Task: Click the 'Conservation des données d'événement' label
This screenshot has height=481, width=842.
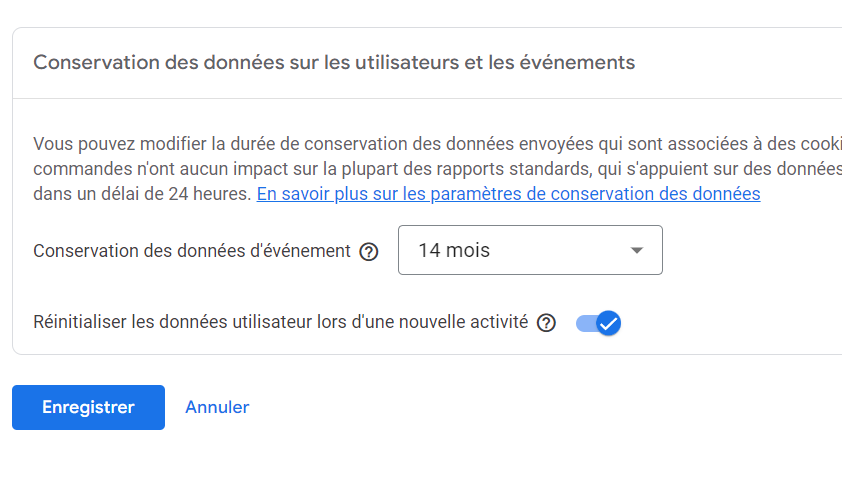Action: (192, 251)
